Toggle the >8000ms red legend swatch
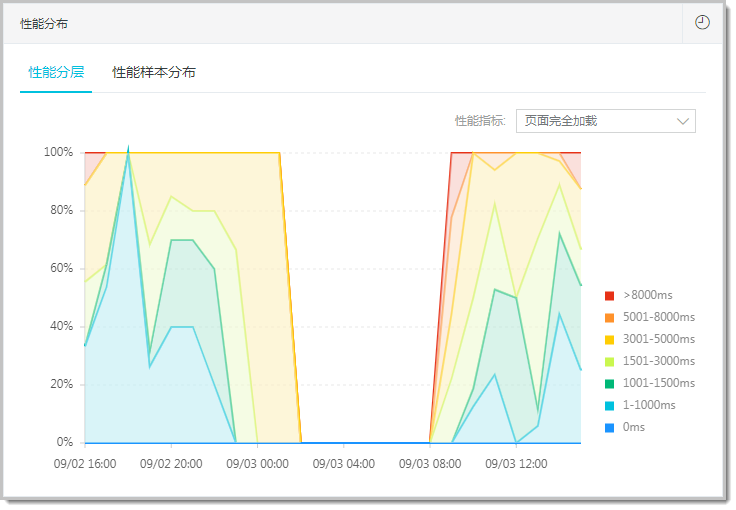The width and height of the screenshot is (736, 510). [609, 296]
